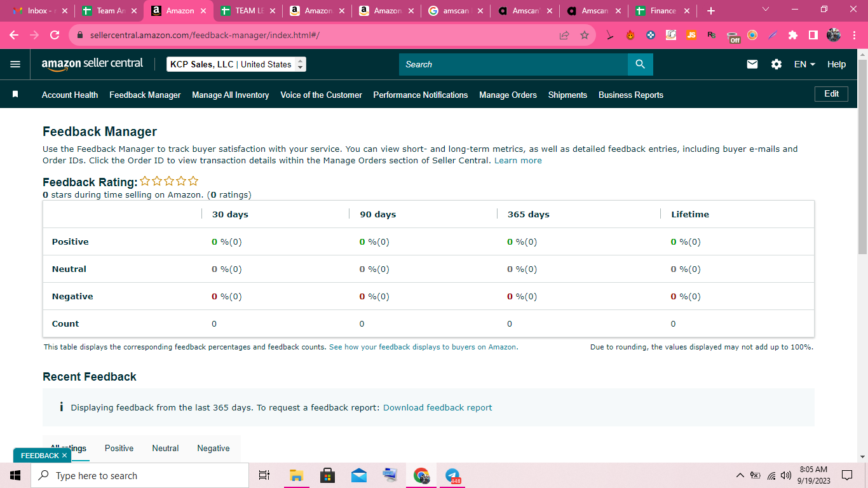Switch to the Finance browser tab

[663, 11]
